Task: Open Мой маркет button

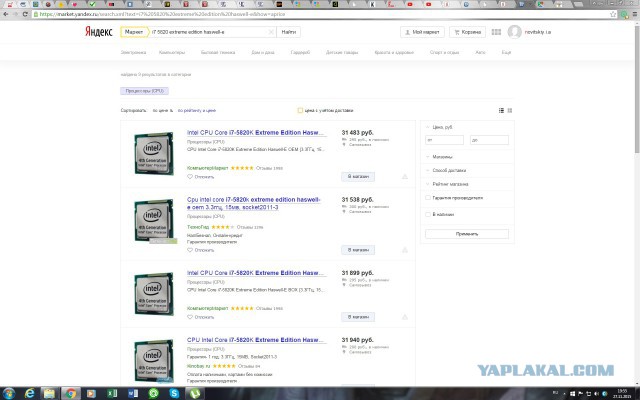Action: point(422,32)
